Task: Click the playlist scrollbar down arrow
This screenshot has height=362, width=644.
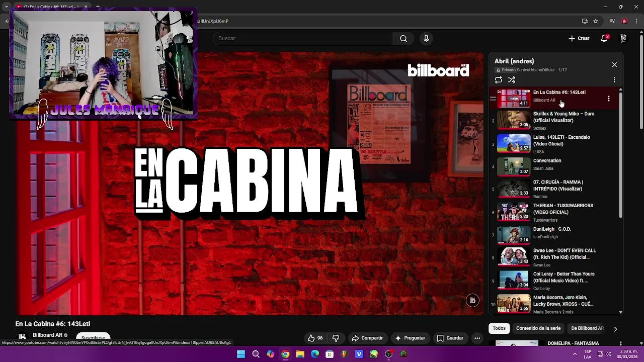Action: pos(620,312)
